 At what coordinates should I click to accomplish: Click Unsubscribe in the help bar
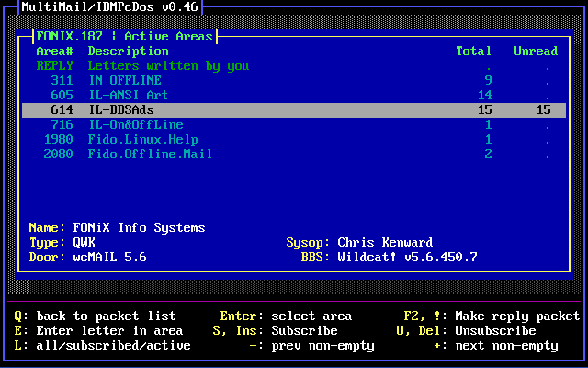[x=495, y=331]
